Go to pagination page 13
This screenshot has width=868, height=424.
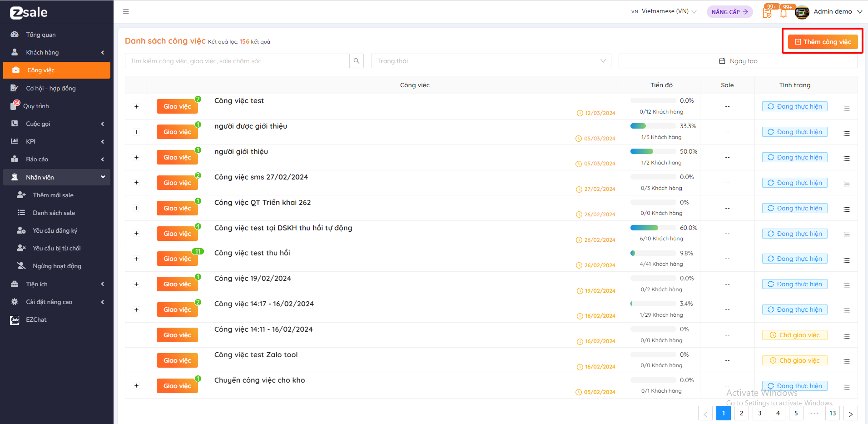coord(833,413)
